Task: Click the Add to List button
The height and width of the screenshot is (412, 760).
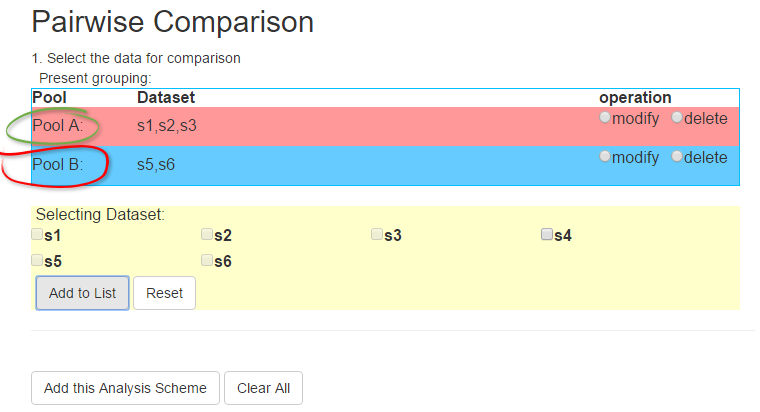Action: coord(82,293)
